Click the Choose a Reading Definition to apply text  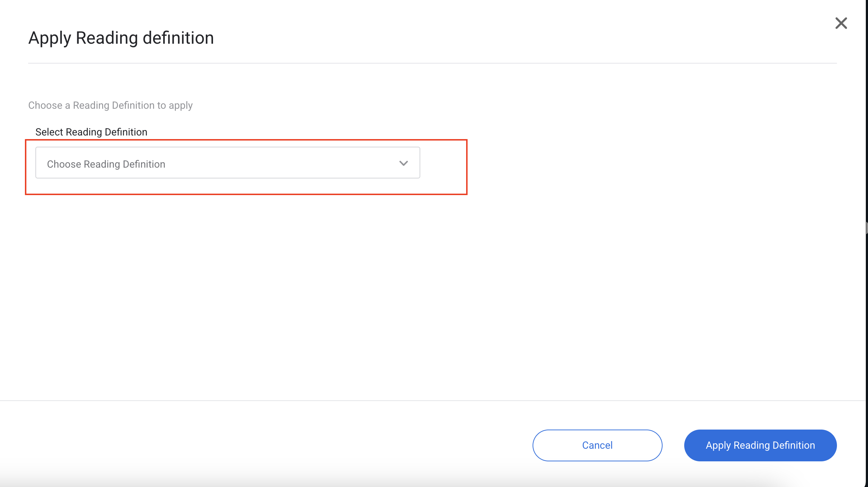tap(110, 105)
